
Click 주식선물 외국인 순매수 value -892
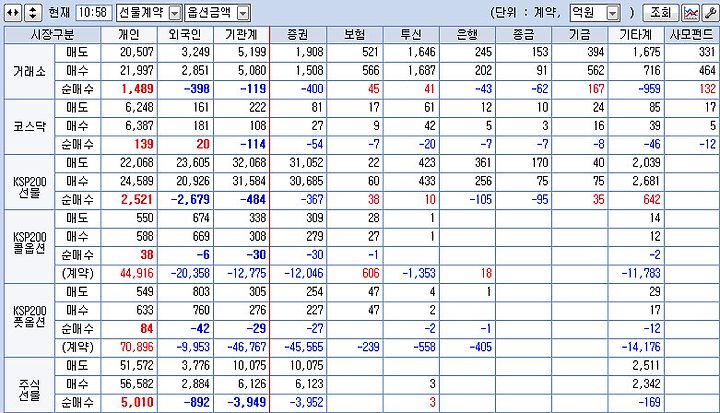197,402
